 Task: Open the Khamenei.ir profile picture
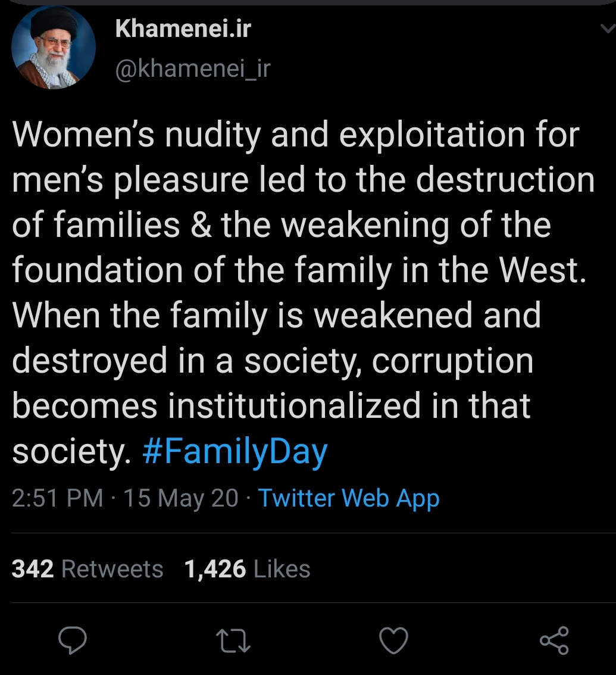[x=54, y=48]
